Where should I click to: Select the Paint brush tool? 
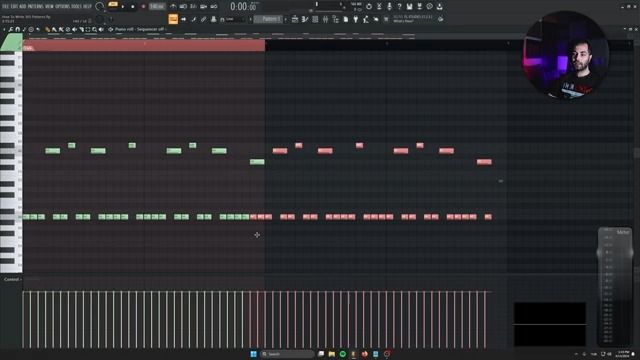coord(54,29)
